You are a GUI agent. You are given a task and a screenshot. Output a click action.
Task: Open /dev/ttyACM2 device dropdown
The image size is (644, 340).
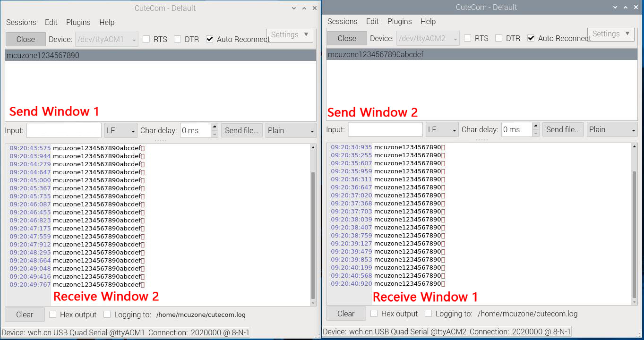click(428, 38)
